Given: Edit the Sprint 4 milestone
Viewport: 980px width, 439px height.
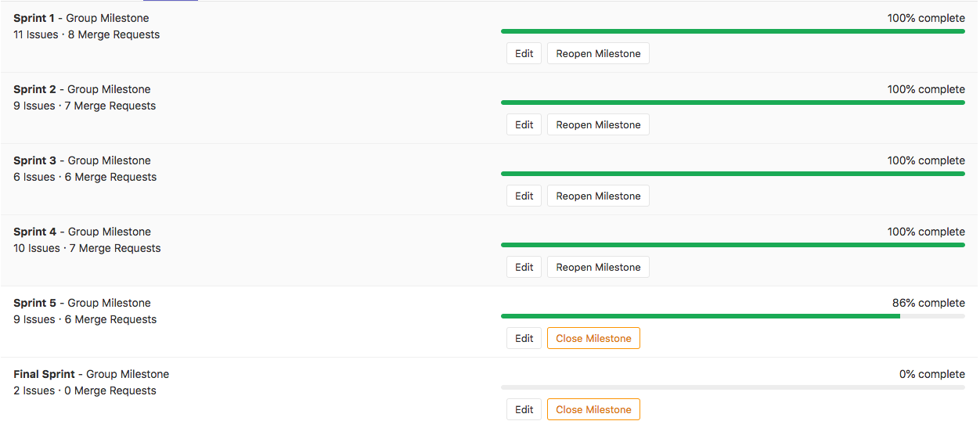Looking at the screenshot, I should (x=524, y=268).
